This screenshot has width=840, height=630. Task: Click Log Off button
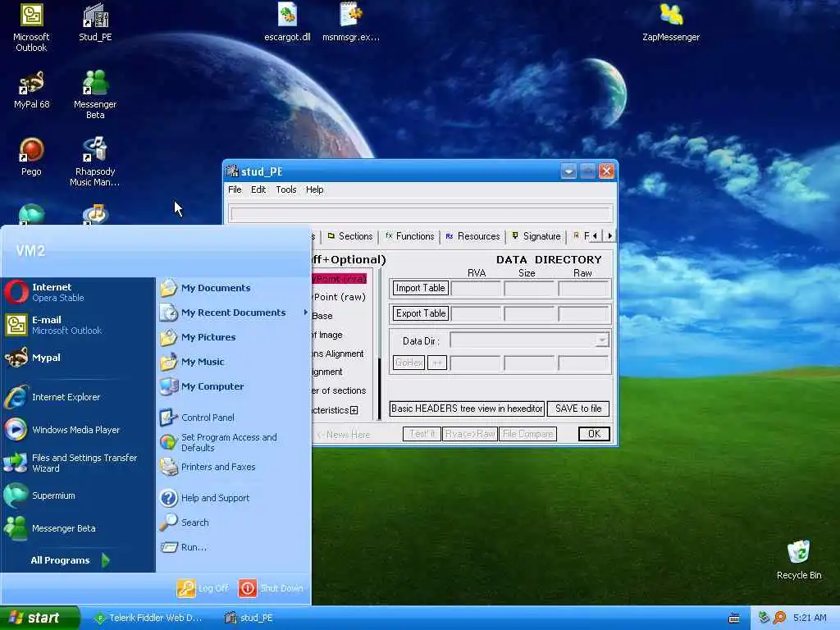(x=203, y=588)
